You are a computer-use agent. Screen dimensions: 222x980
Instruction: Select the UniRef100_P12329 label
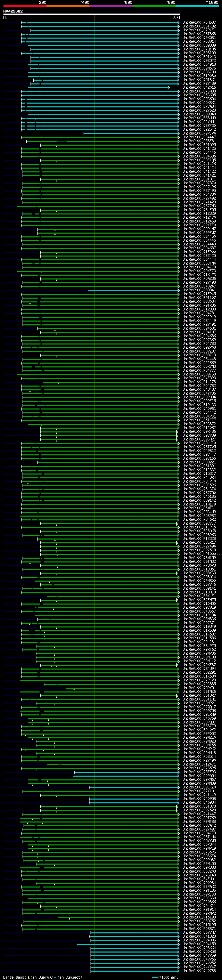[x=199, y=213]
